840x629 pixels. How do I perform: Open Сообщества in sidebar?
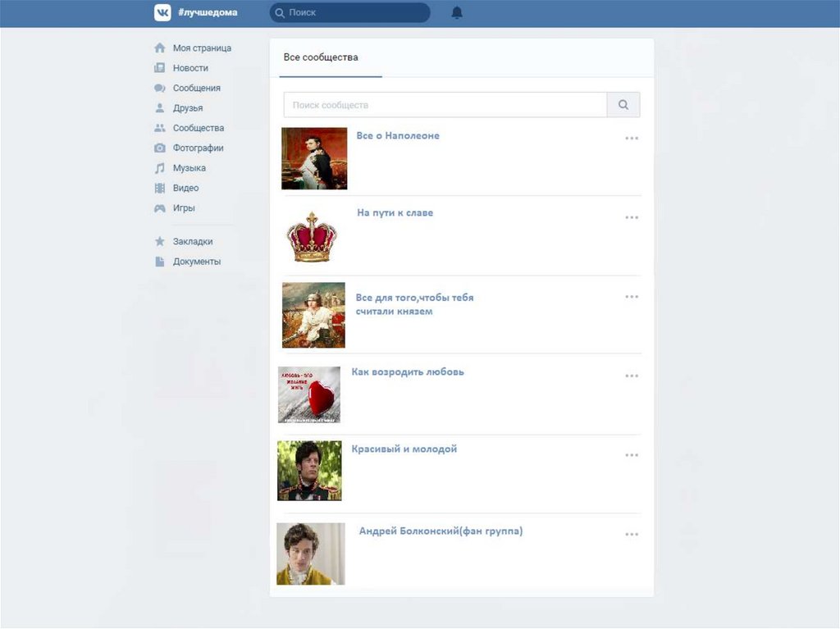pos(199,127)
